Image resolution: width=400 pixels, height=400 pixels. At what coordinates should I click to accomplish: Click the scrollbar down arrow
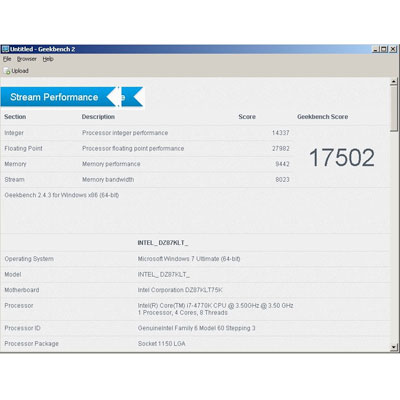(394, 347)
